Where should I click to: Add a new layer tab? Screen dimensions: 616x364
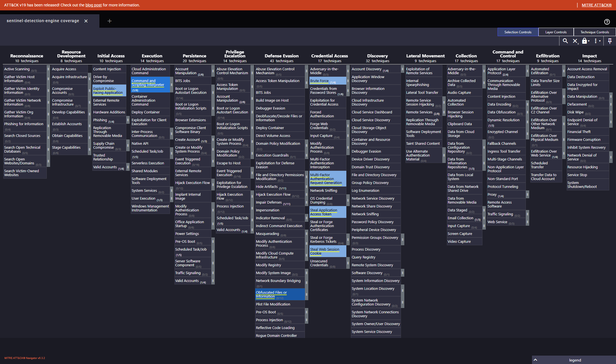point(109,21)
